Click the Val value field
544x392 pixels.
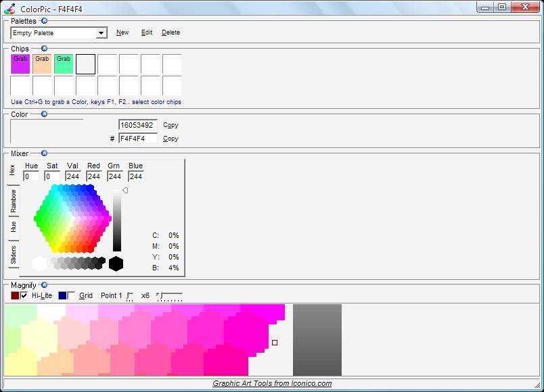(73, 176)
